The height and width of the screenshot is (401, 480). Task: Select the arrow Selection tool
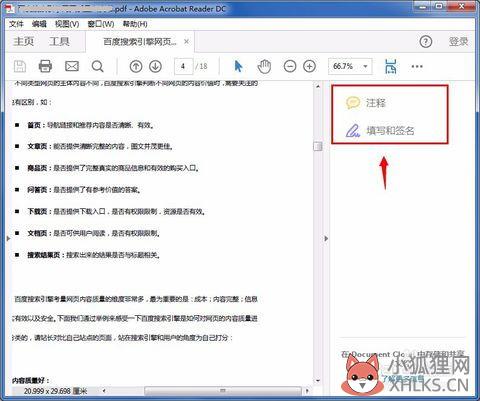tap(238, 66)
